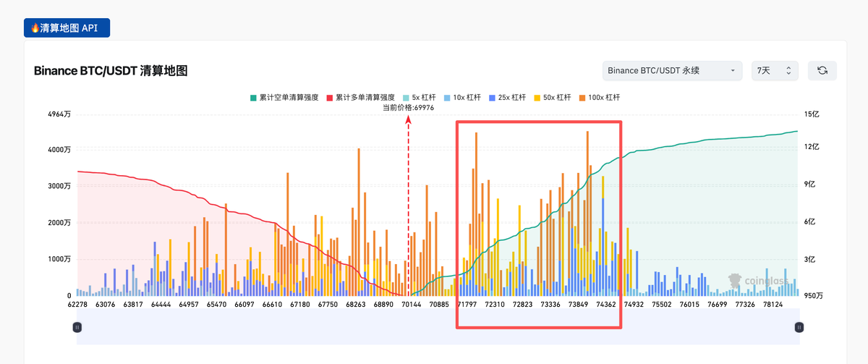Viewport: 868px width, 364px height.
Task: Click the 3亿 right axis label
Action: point(809,259)
